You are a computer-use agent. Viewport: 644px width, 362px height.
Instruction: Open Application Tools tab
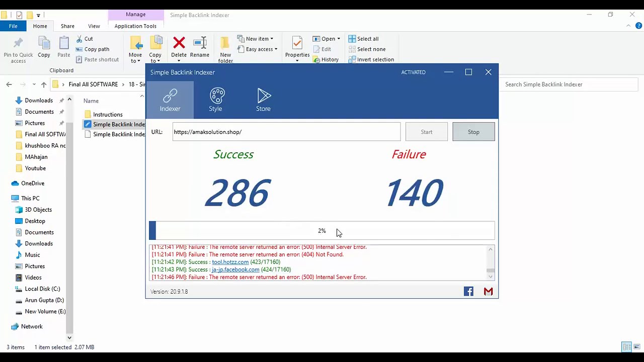135,26
